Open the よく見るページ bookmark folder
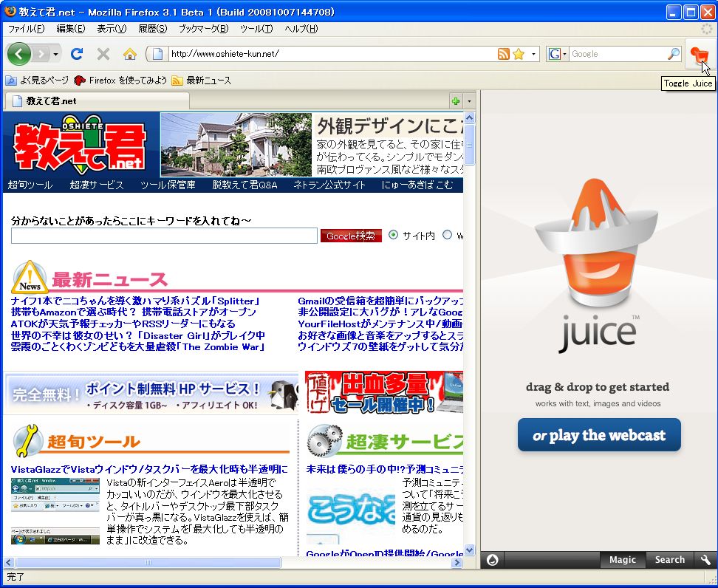 point(37,81)
